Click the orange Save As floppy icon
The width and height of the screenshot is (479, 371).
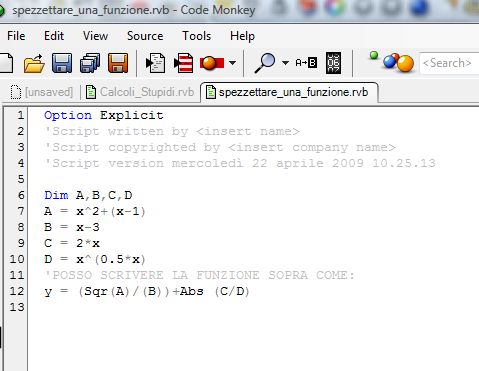click(x=118, y=63)
